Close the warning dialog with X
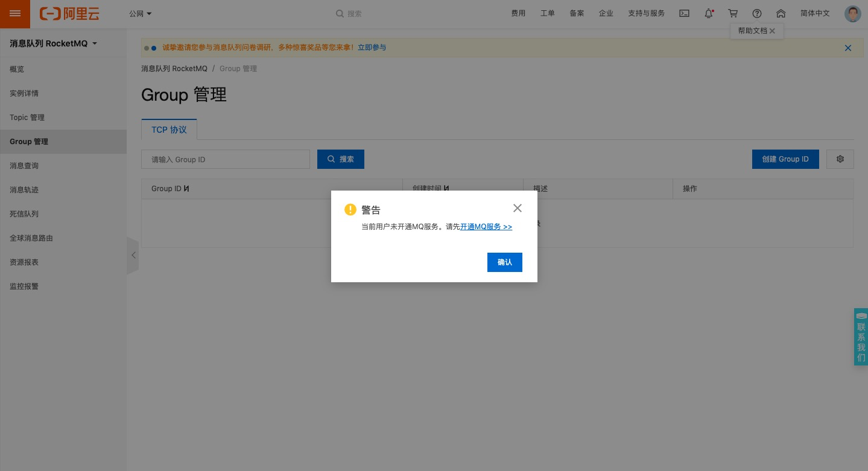The image size is (868, 471). (x=518, y=208)
